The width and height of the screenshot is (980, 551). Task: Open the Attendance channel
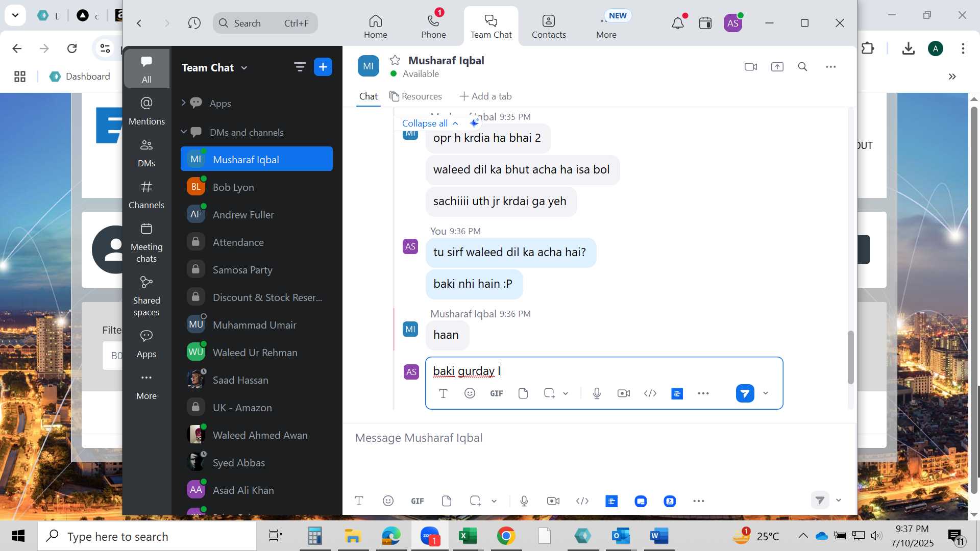[257, 242]
